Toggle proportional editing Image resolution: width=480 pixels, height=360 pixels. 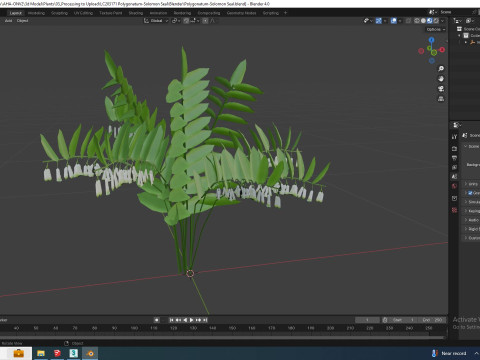click(x=205, y=21)
